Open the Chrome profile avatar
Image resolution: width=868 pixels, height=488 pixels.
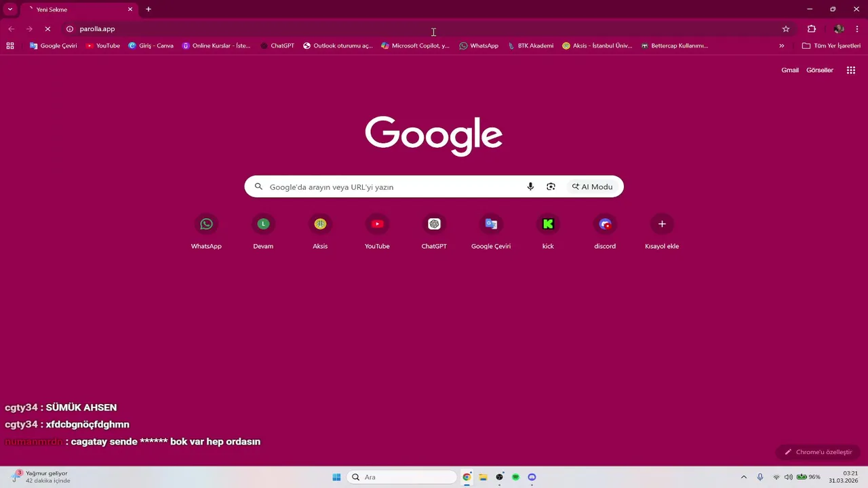pos(839,29)
